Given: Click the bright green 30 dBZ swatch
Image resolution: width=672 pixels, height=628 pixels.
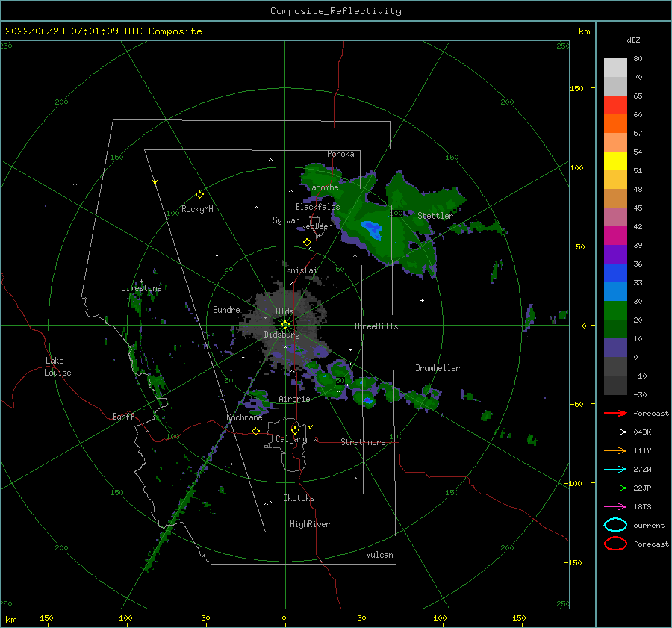Looking at the screenshot, I should pyautogui.click(x=615, y=311).
